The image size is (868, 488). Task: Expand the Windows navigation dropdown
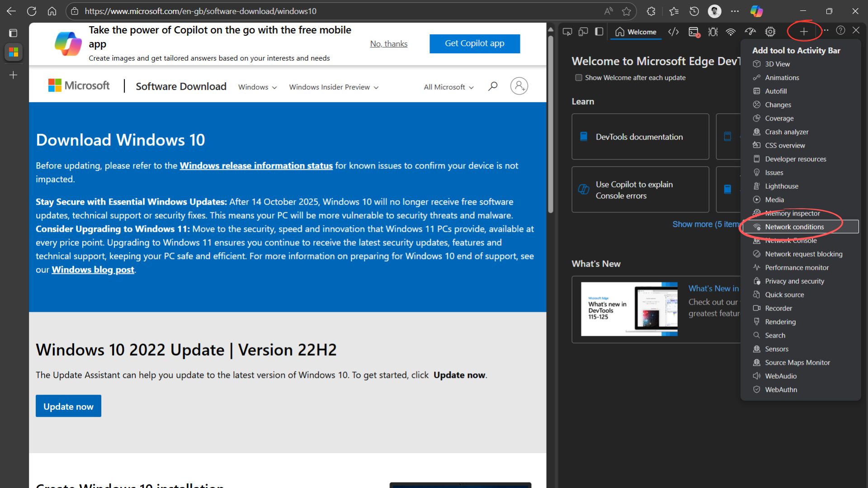[x=257, y=87]
